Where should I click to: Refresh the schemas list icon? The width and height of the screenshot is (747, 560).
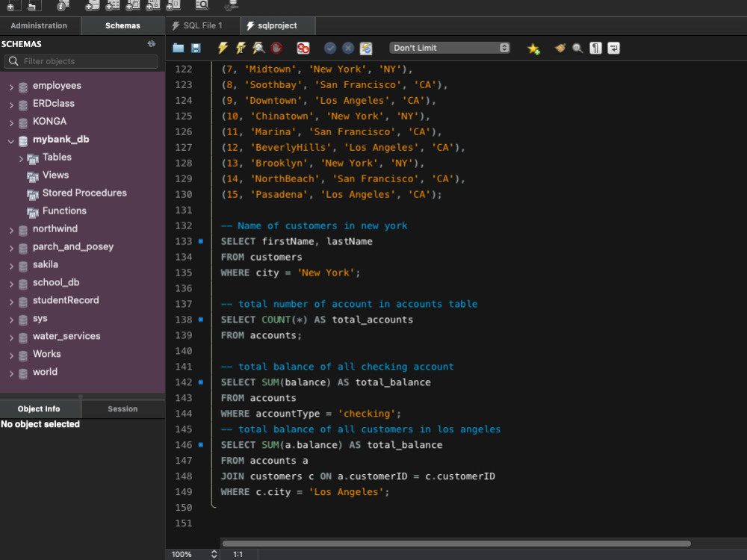click(x=152, y=44)
